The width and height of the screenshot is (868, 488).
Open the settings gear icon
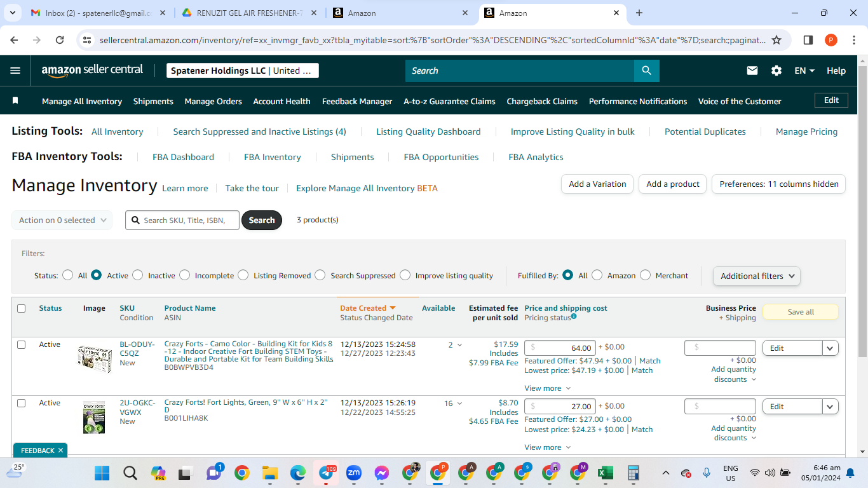click(x=776, y=71)
